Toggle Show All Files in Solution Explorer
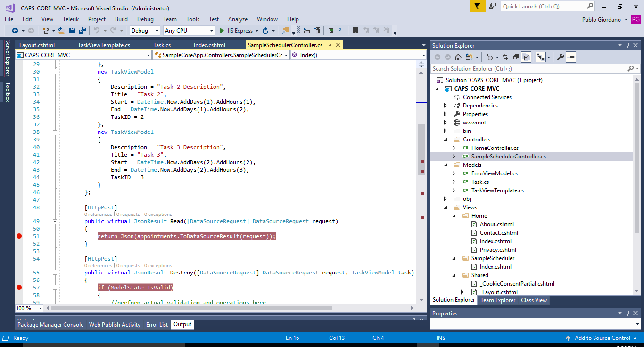Screen dimensions: 644x347 click(x=526, y=57)
